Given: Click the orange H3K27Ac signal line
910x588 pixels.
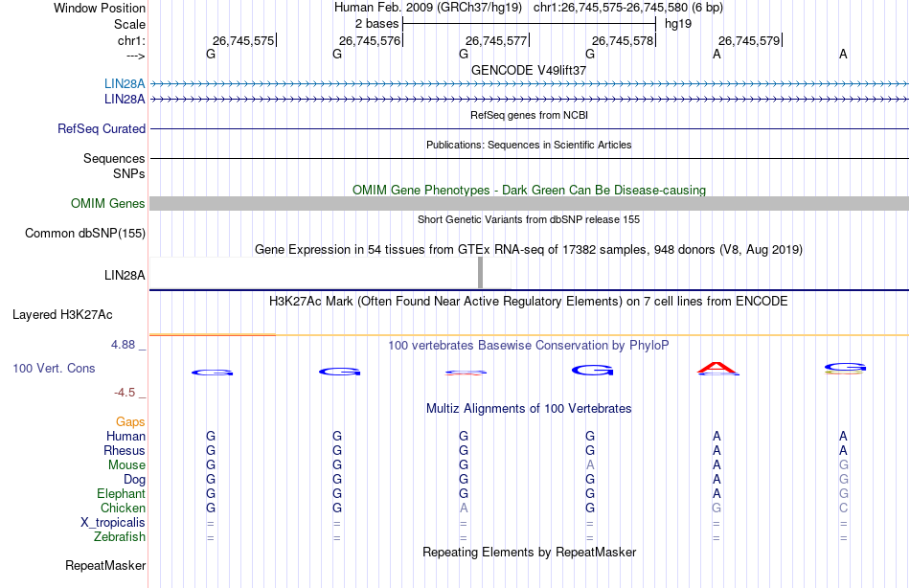Looking at the screenshot, I should coord(529,335).
